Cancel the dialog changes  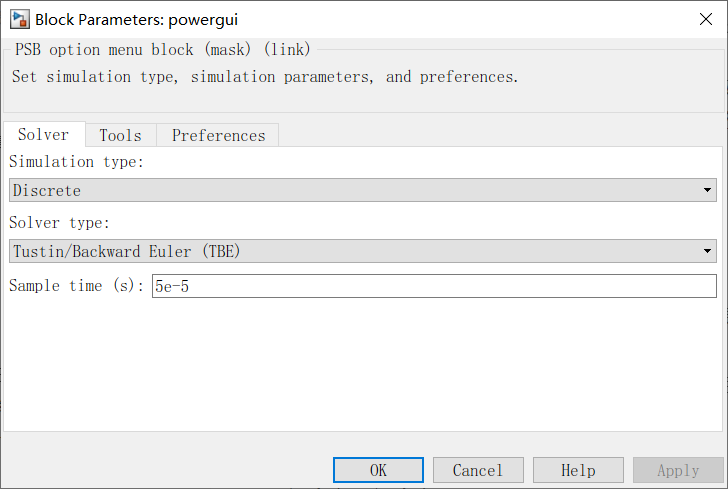coord(478,470)
